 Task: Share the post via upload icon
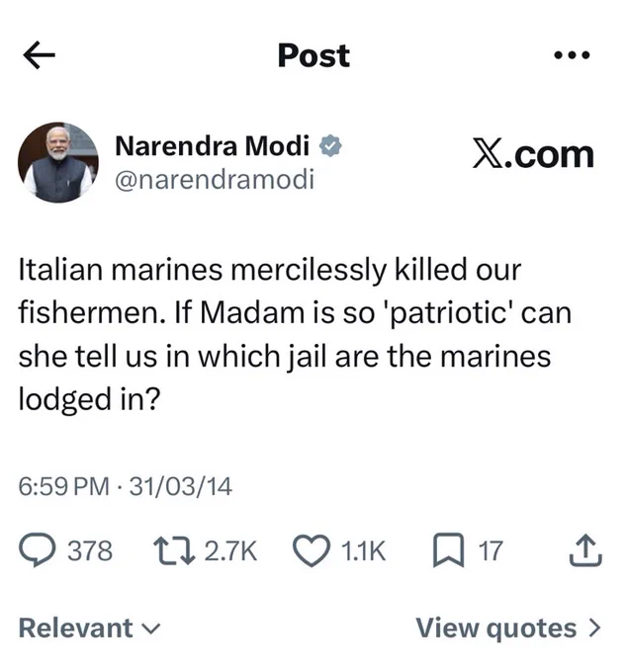coord(585,550)
